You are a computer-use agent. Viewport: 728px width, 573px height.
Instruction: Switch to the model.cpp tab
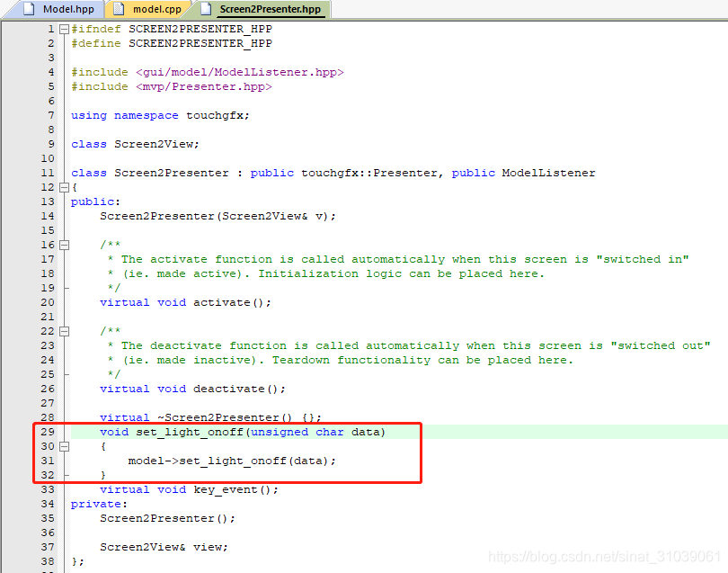pos(148,9)
